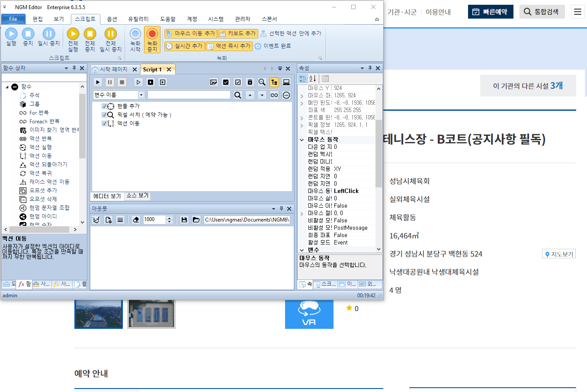Expand the 픽셀 정보 property row
587x392 pixels.
[302, 125]
